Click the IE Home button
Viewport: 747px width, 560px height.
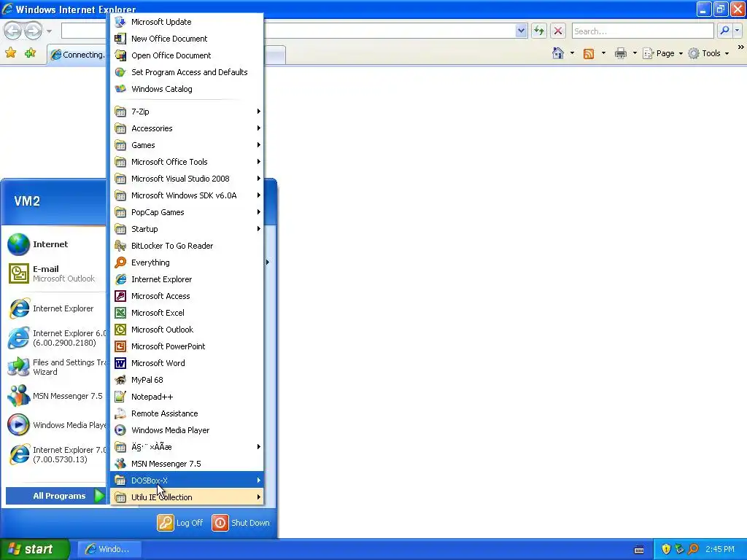tap(558, 53)
